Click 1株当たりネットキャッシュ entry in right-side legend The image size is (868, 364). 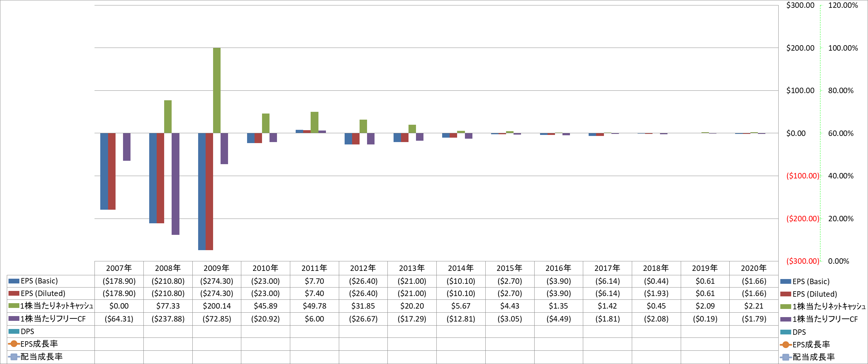(823, 307)
